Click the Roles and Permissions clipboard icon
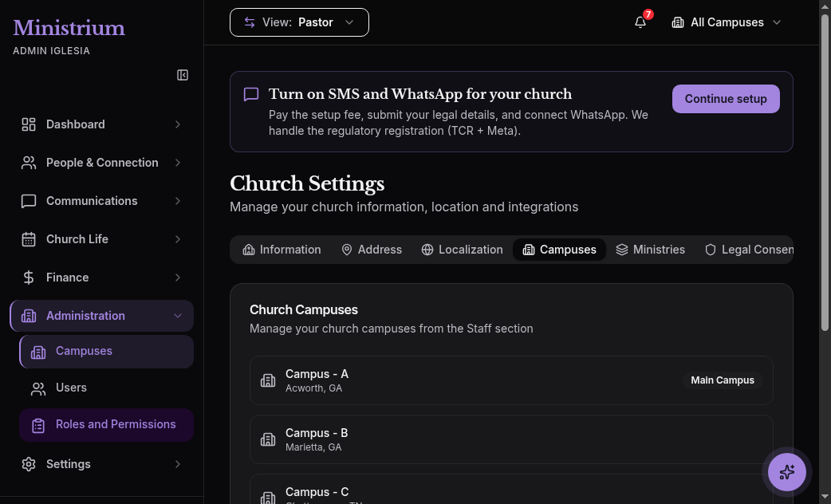Viewport: 831px width, 504px height. coord(38,425)
